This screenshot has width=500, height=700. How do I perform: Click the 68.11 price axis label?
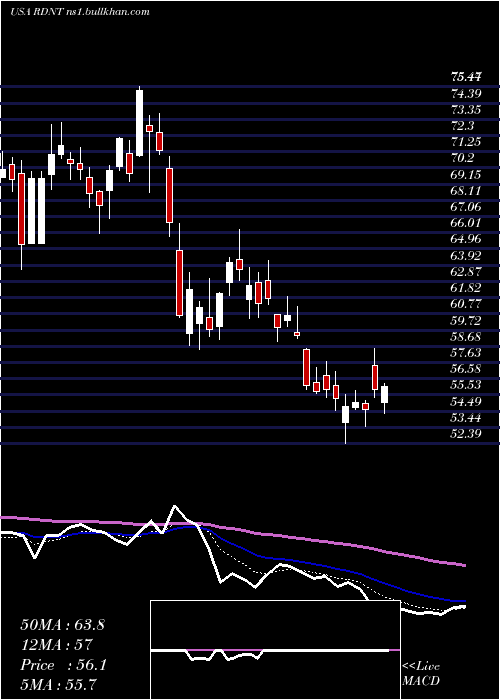click(x=466, y=191)
